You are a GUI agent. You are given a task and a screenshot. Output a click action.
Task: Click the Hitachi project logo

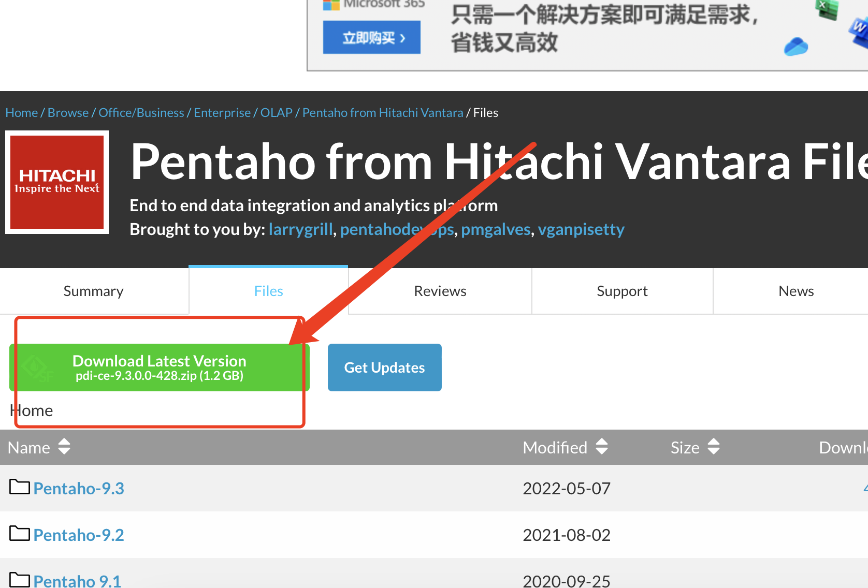pyautogui.click(x=57, y=182)
